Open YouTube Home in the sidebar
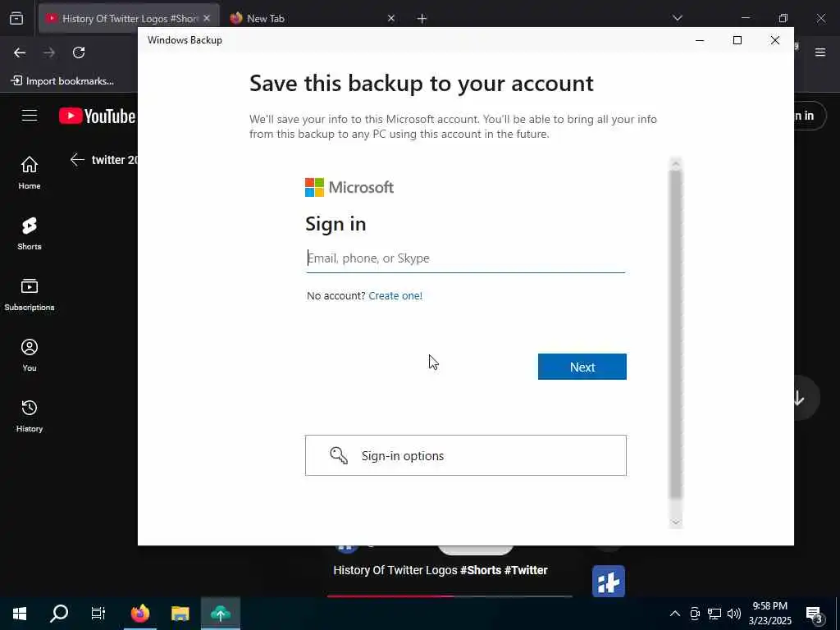Screen dimensions: 840x630 coord(30,172)
